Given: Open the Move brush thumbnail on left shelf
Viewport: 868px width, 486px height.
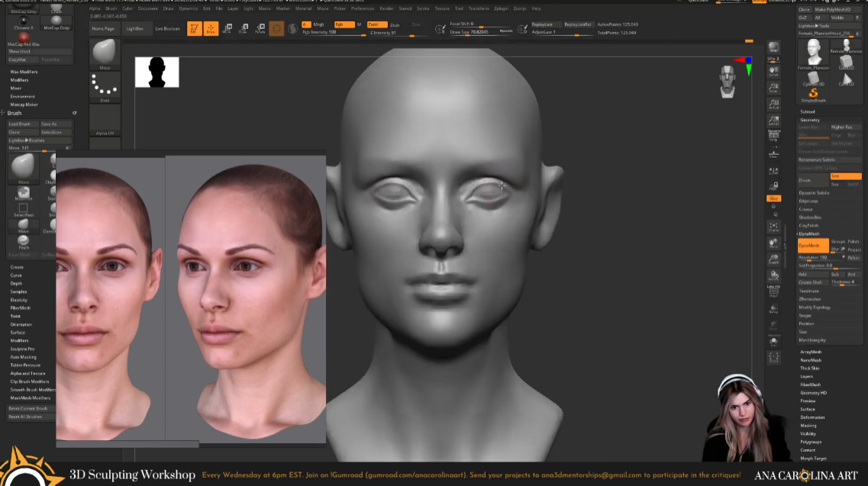Looking at the screenshot, I should (x=105, y=54).
